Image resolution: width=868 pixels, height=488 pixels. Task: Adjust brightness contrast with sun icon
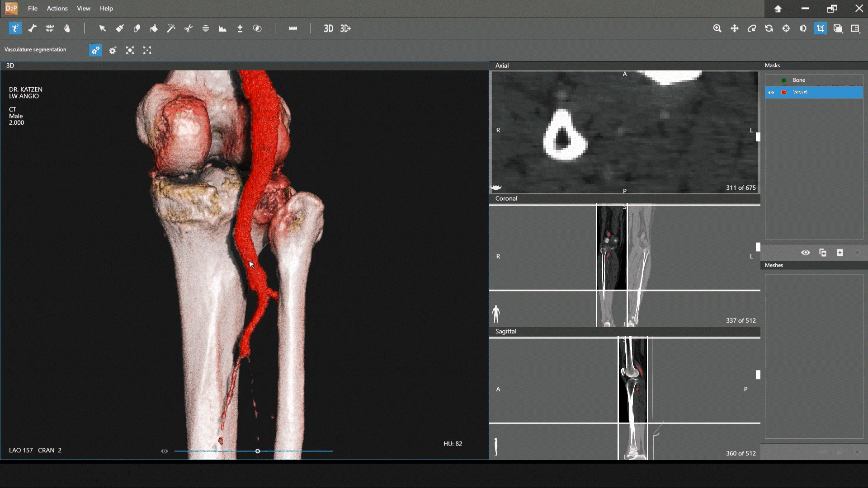point(803,28)
